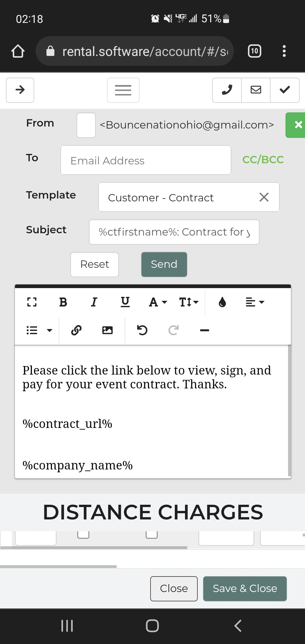The image size is (305, 644).
Task: Open the text alignment dropdown
Action: [255, 302]
